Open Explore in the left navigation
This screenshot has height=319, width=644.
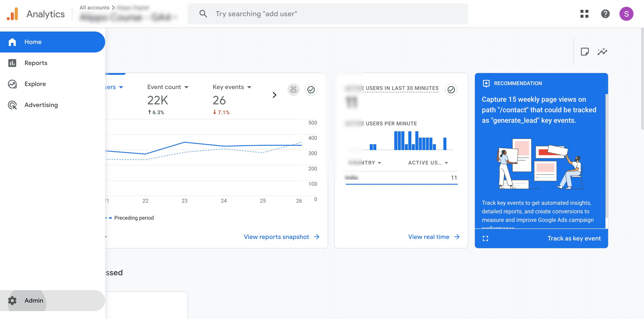[35, 84]
